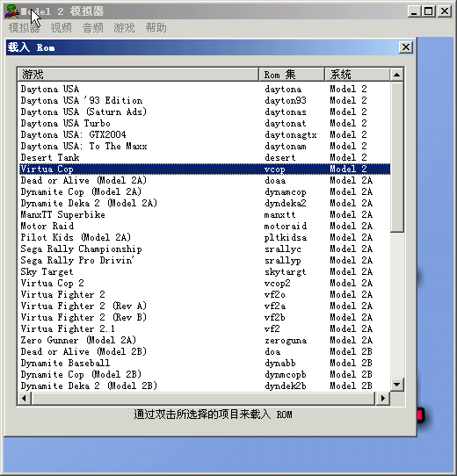
Task: Click the horizontal scroll right arrow
Action: (383, 398)
